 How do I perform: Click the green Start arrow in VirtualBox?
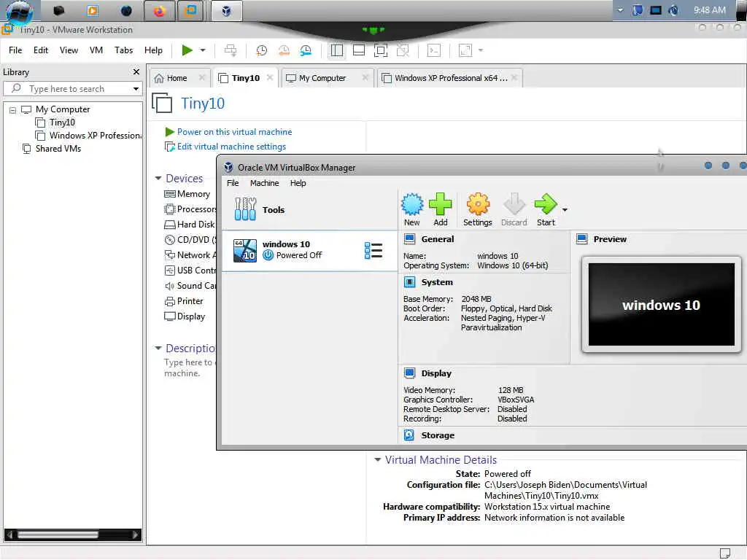[x=546, y=209]
